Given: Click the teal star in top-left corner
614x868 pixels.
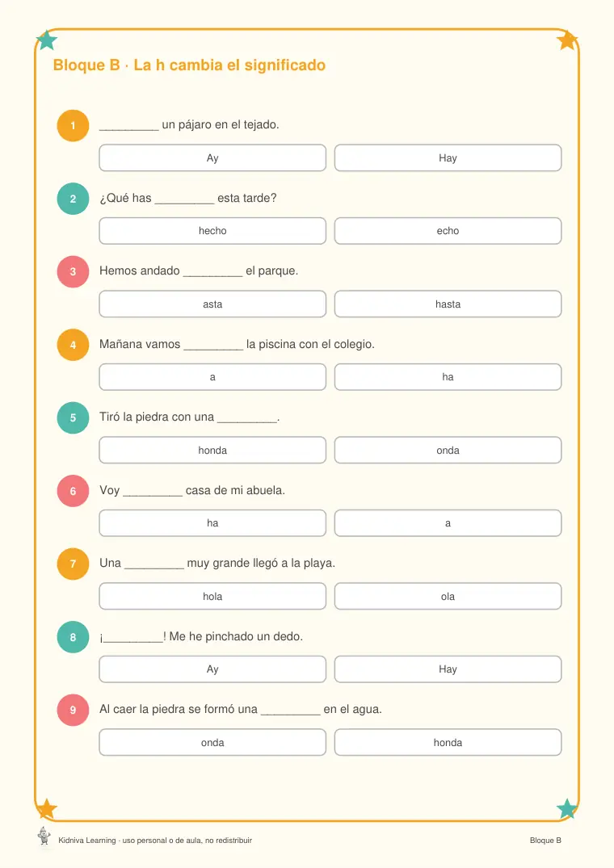Looking at the screenshot, I should [47, 40].
